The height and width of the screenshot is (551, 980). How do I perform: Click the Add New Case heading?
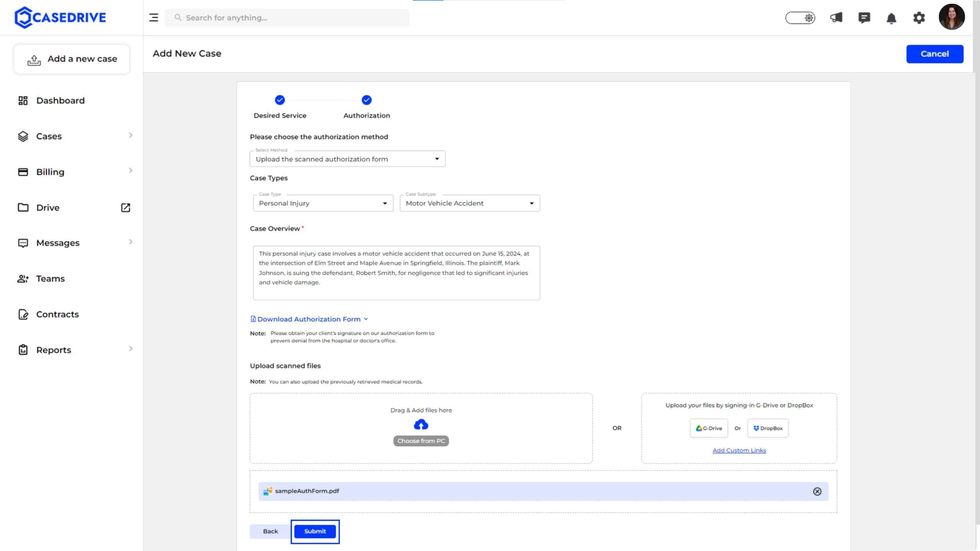(x=187, y=54)
